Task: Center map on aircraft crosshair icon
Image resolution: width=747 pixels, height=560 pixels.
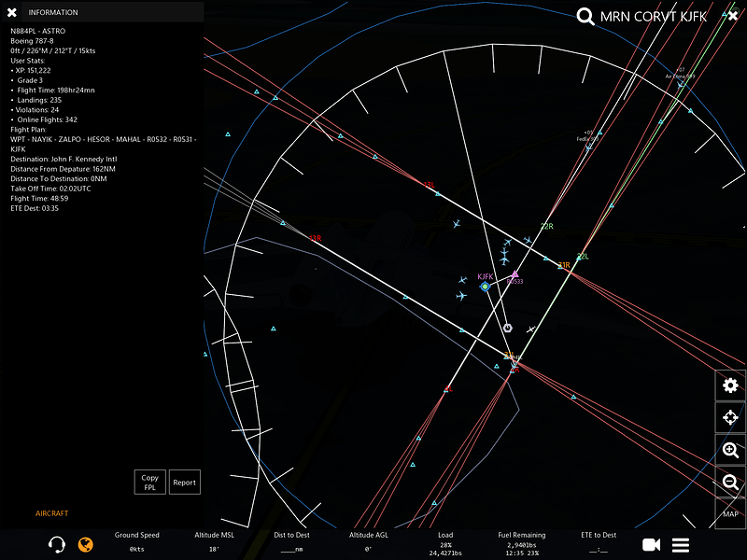Action: pos(730,417)
